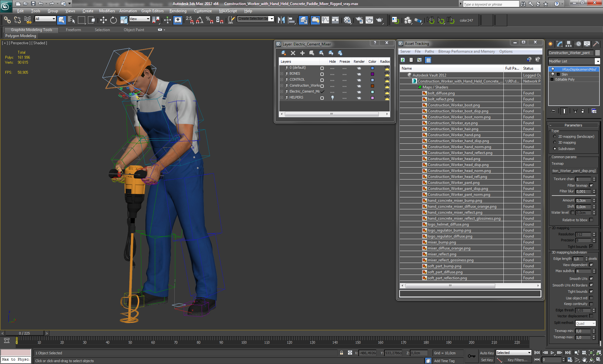Toggle Keep continuity checkbox

coord(591,304)
